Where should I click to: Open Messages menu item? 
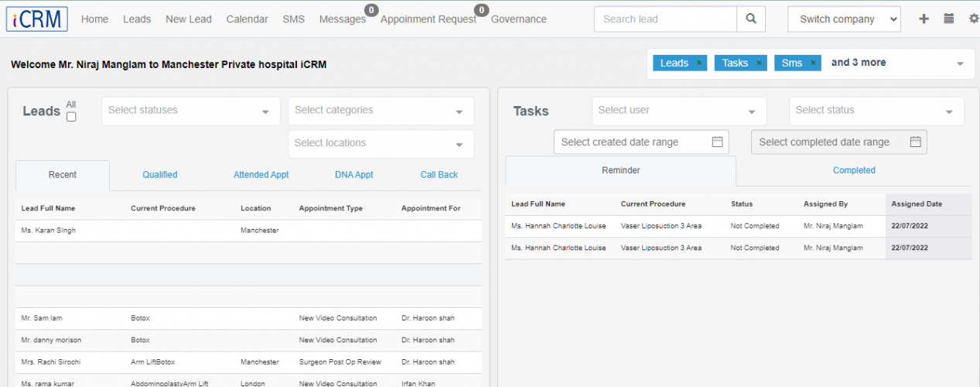(x=343, y=19)
